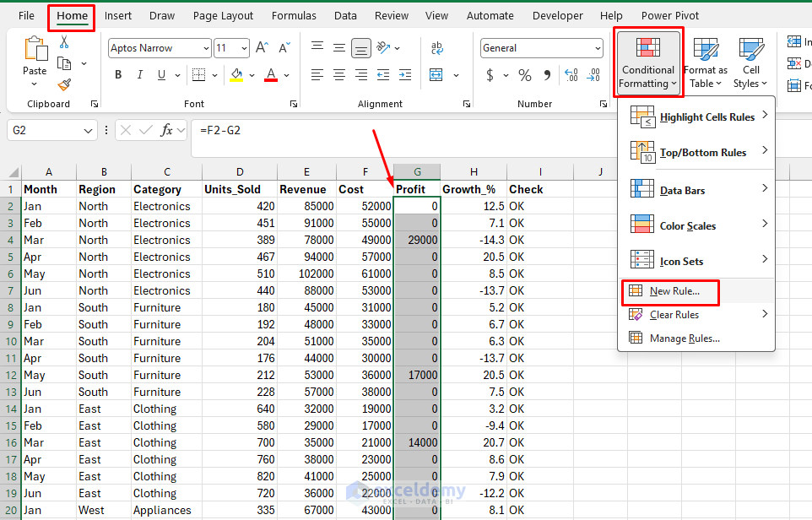Open Highlight Cells Rules submenu

pyautogui.click(x=697, y=116)
